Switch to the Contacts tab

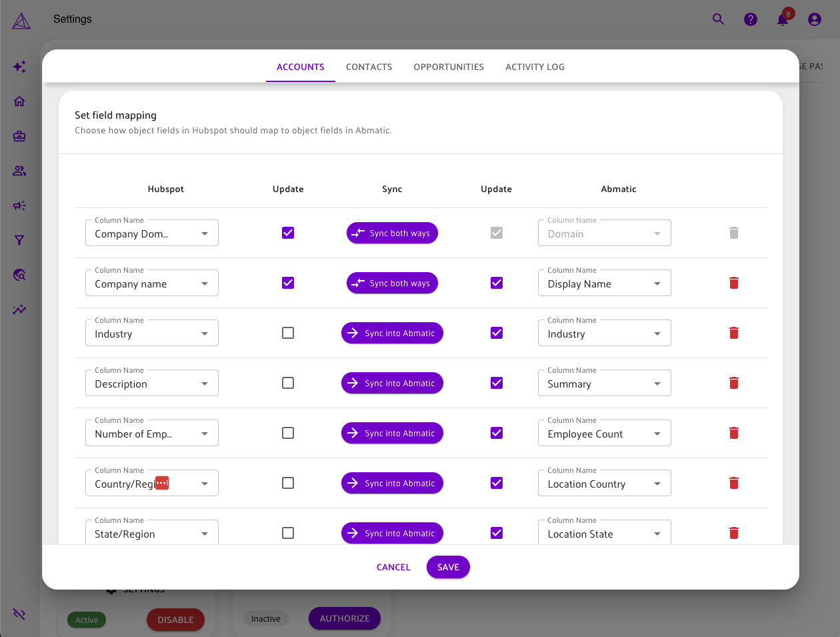(369, 67)
